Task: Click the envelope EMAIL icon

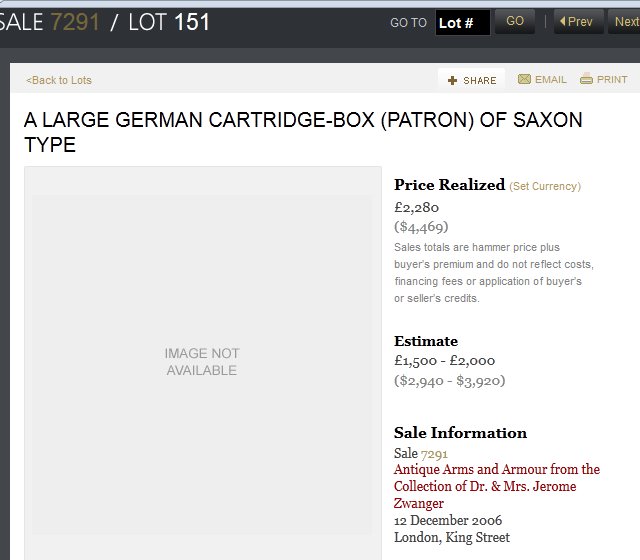Action: tap(524, 79)
